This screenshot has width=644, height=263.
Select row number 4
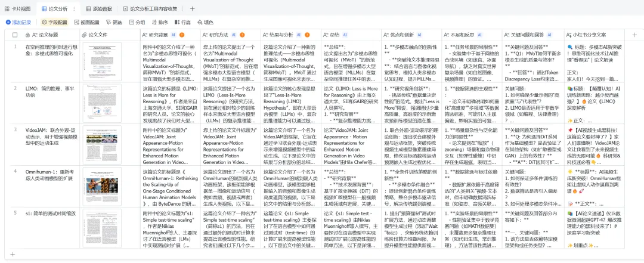(15, 171)
